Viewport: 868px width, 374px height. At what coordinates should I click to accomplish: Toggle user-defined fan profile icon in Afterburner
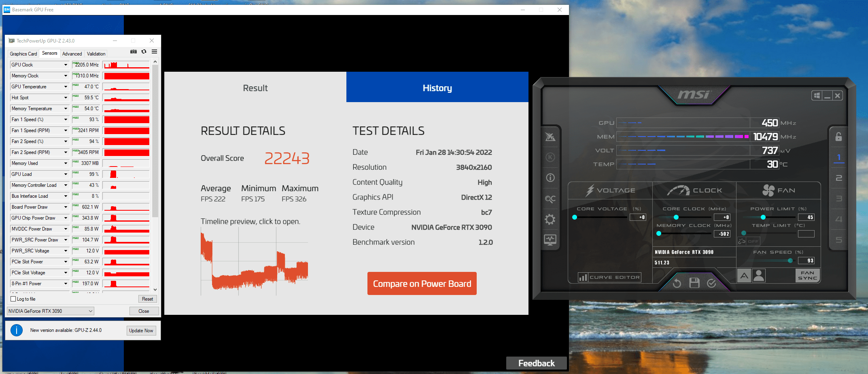tap(759, 276)
